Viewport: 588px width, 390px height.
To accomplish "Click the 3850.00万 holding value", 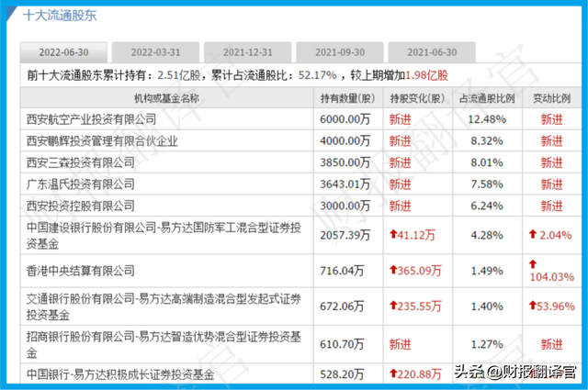I will click(345, 162).
